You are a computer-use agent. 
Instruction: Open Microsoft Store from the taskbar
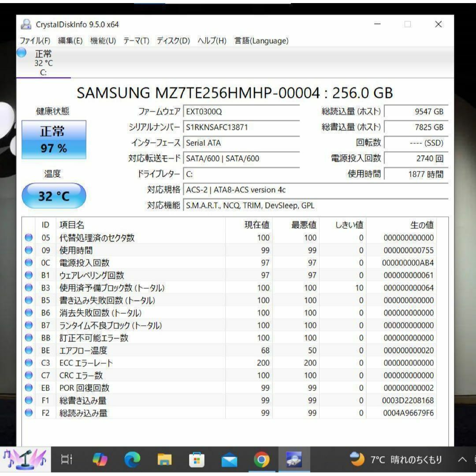[x=197, y=459]
